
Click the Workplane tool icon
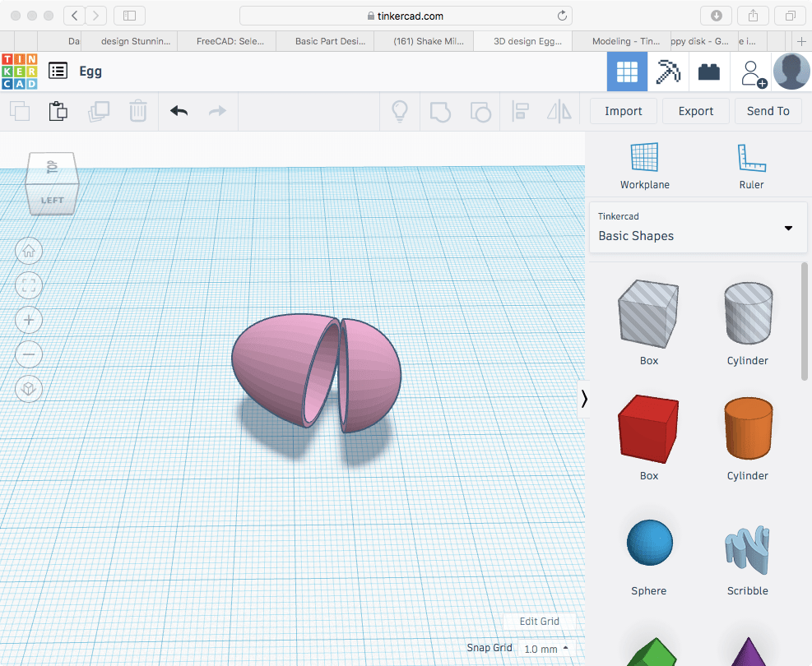click(x=644, y=159)
